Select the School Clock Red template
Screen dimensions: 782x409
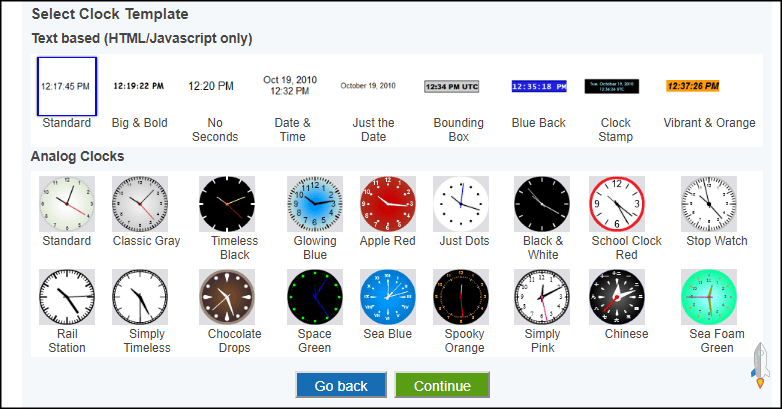[617, 204]
